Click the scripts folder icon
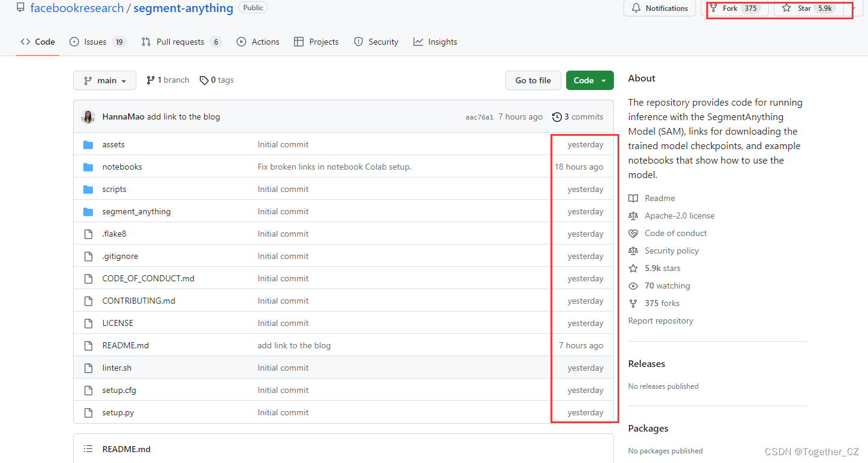This screenshot has width=868, height=463. (88, 190)
